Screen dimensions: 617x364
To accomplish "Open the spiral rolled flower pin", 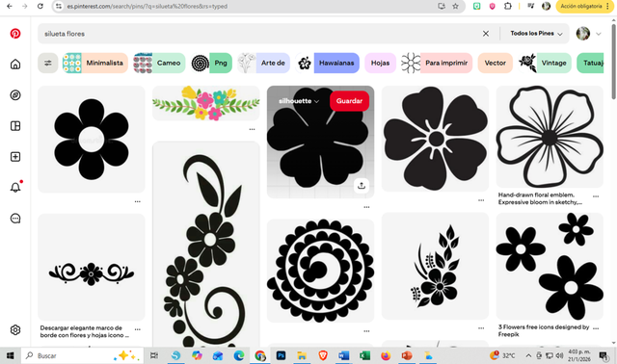I will 320,271.
